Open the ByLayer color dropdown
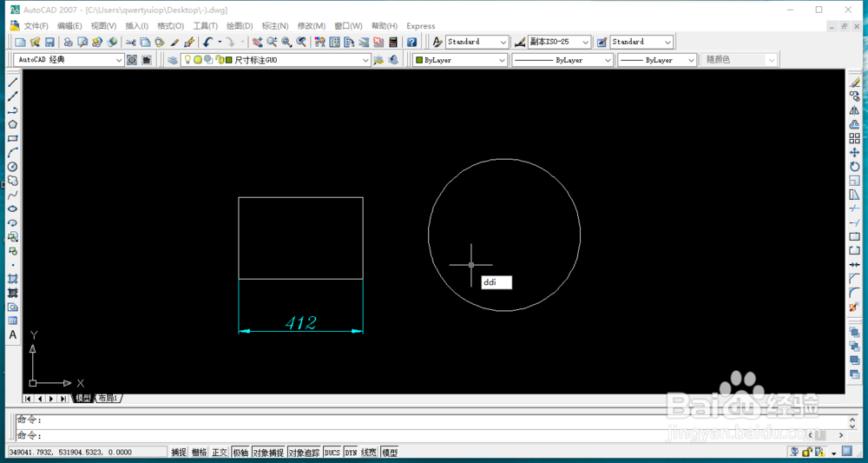The width and height of the screenshot is (868, 463). click(x=459, y=60)
